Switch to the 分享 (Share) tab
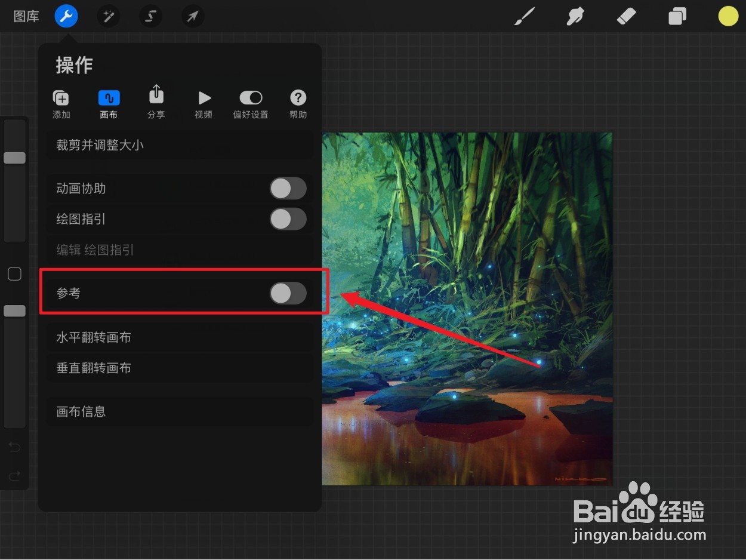Viewport: 746px width, 560px height. 156,102
